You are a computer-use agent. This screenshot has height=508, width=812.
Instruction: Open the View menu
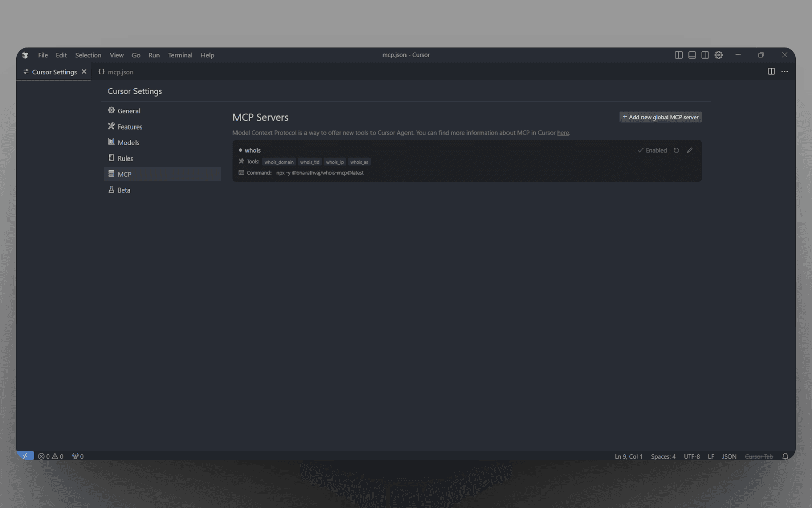pos(117,55)
